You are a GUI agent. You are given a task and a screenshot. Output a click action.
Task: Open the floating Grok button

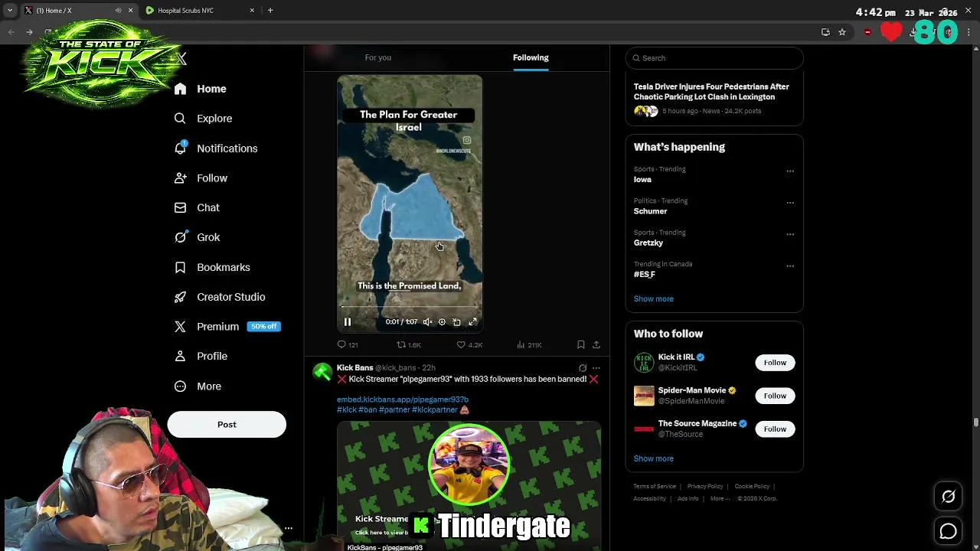948,497
